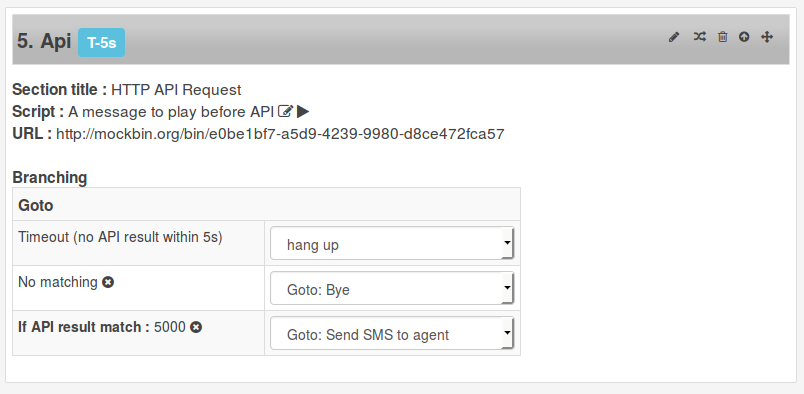Click the shuffle branching icon in header
Viewport: 804px width, 394px height.
[x=699, y=37]
